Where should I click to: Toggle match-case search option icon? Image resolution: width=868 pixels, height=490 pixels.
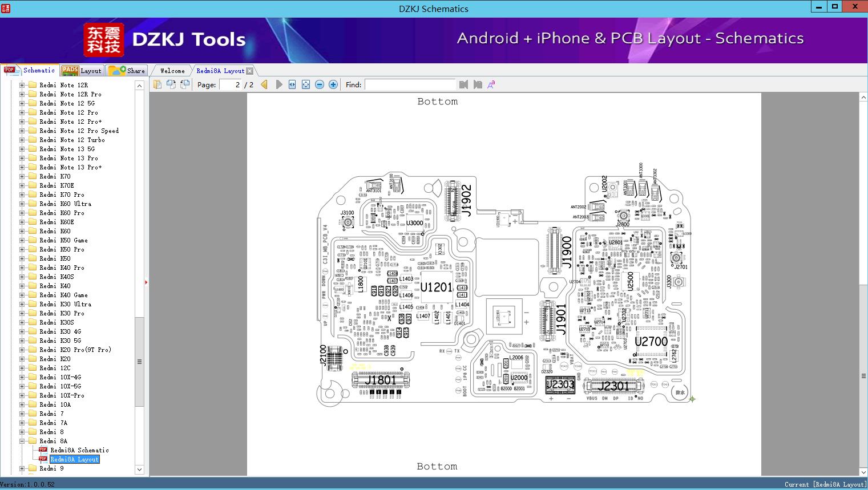coord(491,84)
